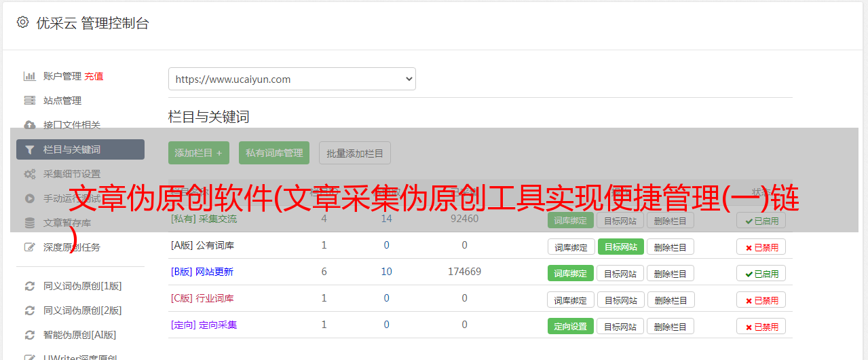Click 词库绑定 for the 网站更新 row
The height and width of the screenshot is (360, 868).
tap(571, 273)
